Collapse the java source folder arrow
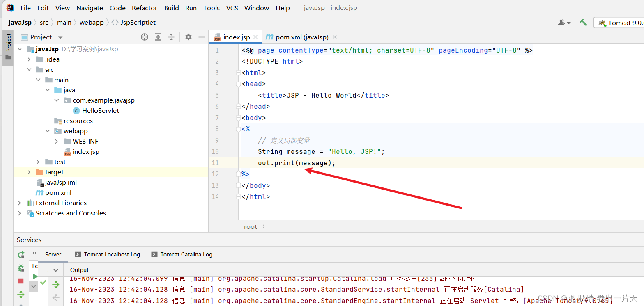The image size is (644, 306). 47,90
